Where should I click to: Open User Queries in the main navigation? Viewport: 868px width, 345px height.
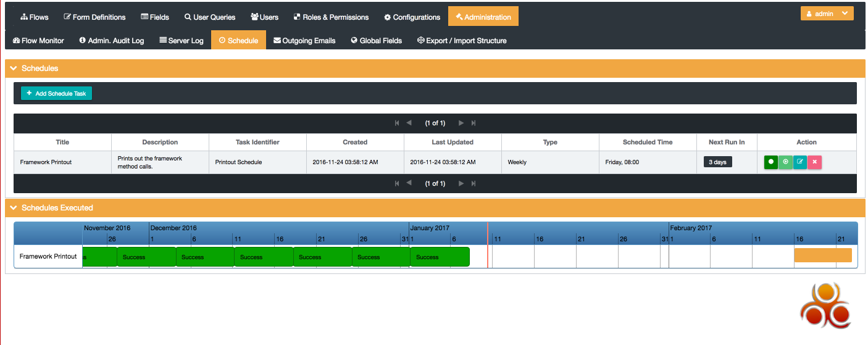[210, 17]
